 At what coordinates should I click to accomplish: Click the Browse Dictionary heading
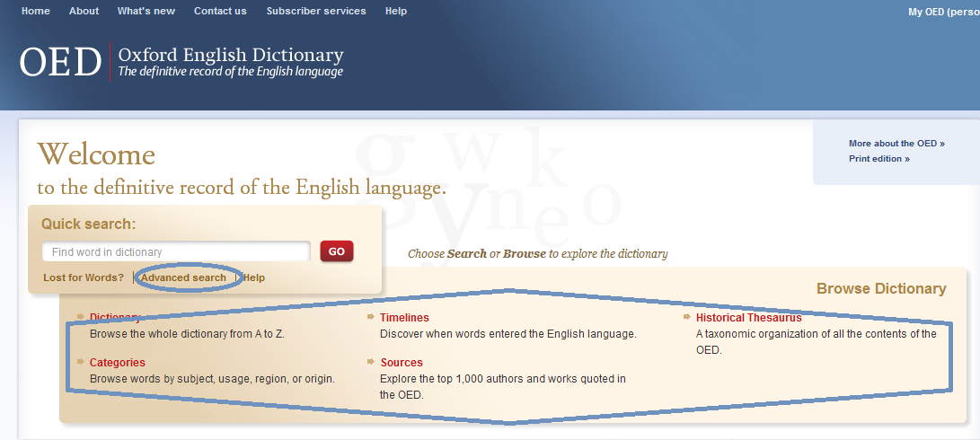[x=881, y=289]
